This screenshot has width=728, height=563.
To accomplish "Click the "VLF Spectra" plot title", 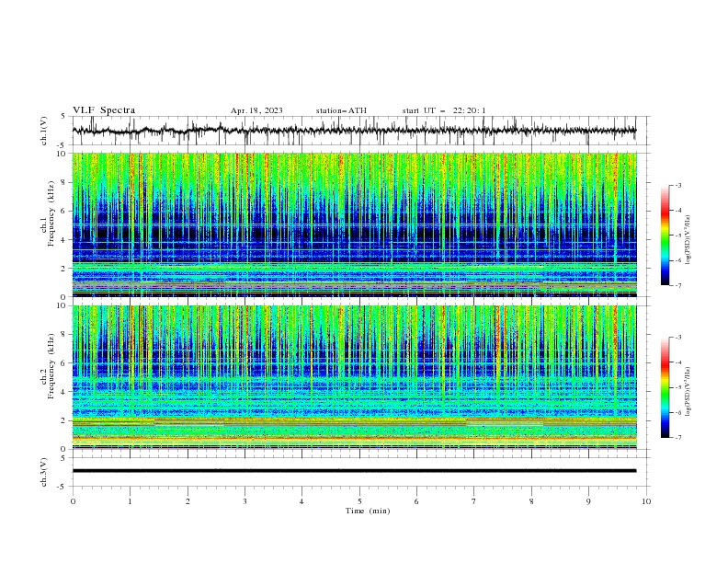I will [104, 110].
